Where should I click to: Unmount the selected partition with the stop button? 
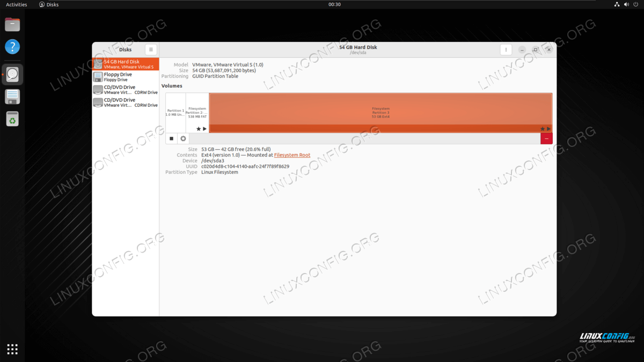172,138
